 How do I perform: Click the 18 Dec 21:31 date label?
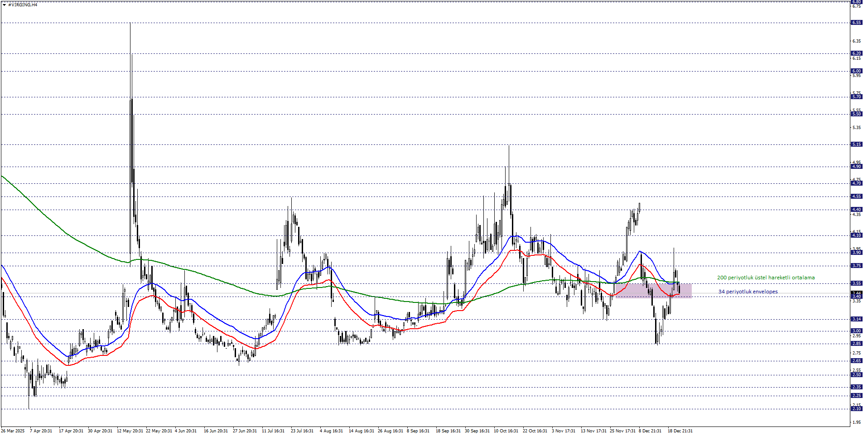[x=680, y=431]
